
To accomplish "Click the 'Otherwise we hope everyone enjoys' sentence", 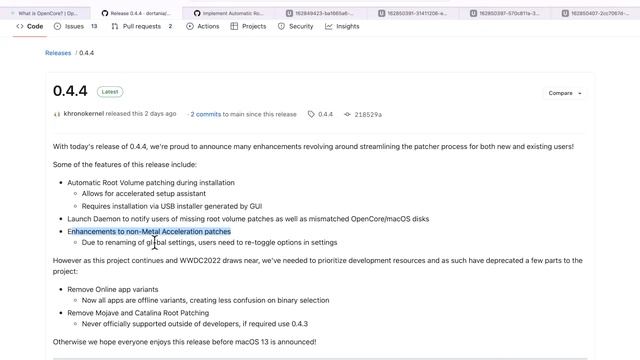I will coord(184,342).
